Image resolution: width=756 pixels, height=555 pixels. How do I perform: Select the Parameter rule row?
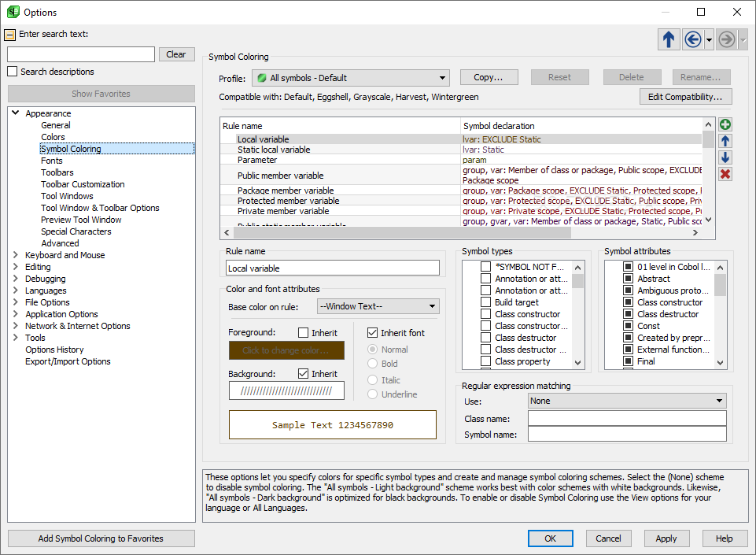point(461,160)
